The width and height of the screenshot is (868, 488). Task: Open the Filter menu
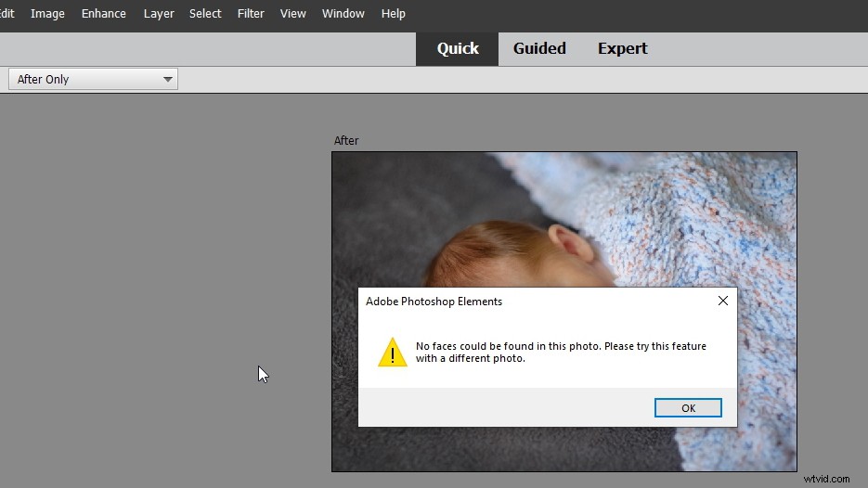251,13
